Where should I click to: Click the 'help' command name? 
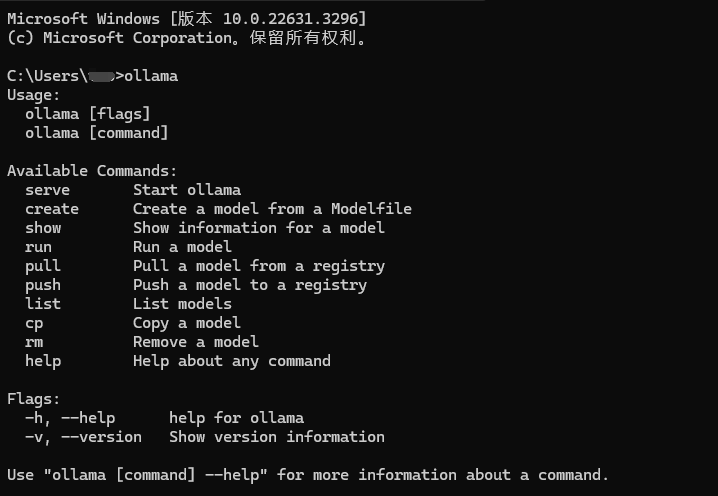coord(43,361)
